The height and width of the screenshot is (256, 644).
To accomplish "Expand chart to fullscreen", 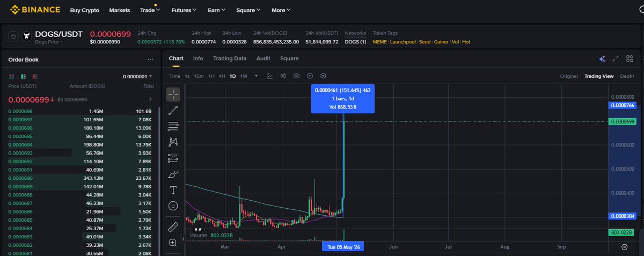I will [x=616, y=58].
